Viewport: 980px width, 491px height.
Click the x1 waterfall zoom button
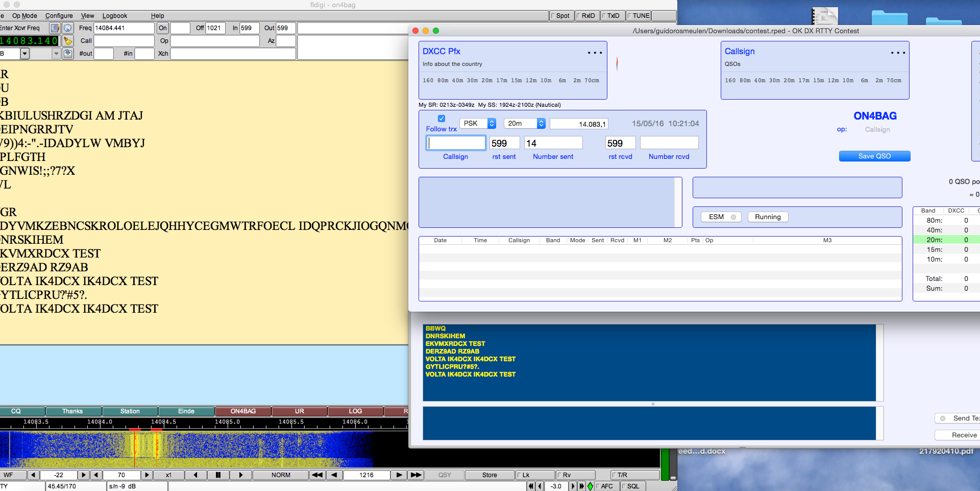pyautogui.click(x=168, y=475)
